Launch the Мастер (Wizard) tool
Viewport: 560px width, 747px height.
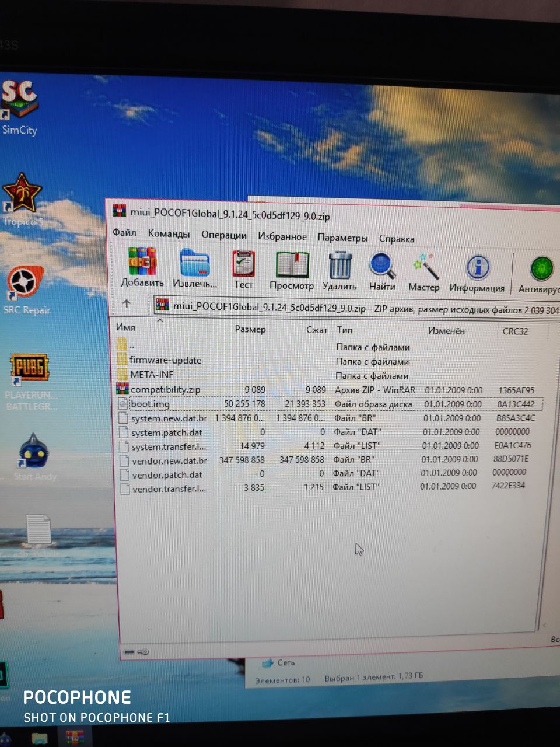click(x=424, y=273)
